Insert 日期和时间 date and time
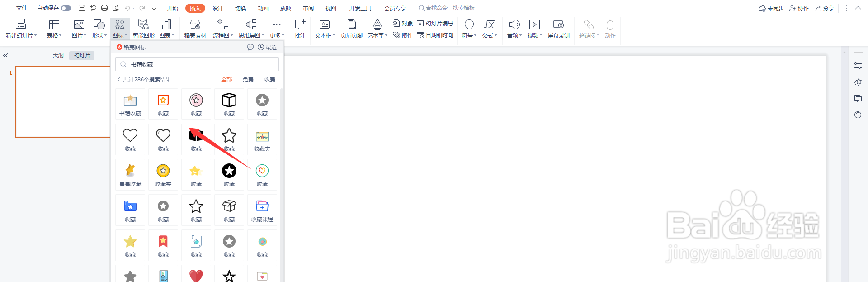 pyautogui.click(x=434, y=35)
